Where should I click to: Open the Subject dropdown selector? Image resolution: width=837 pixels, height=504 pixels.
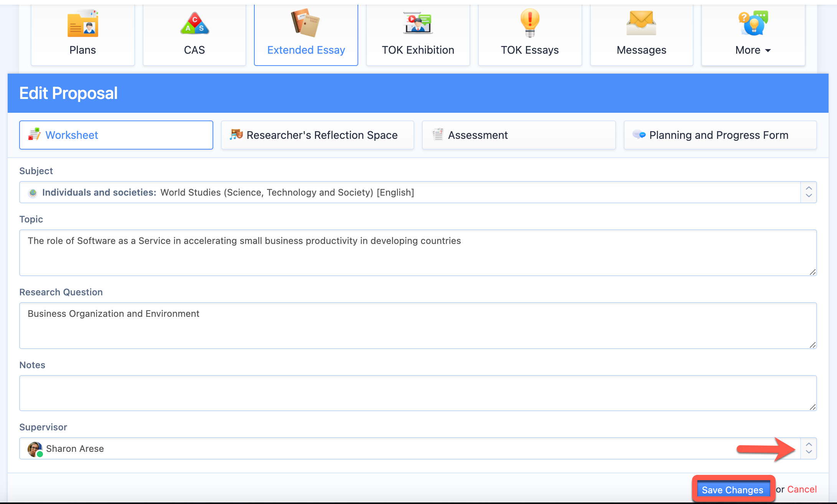pyautogui.click(x=809, y=192)
